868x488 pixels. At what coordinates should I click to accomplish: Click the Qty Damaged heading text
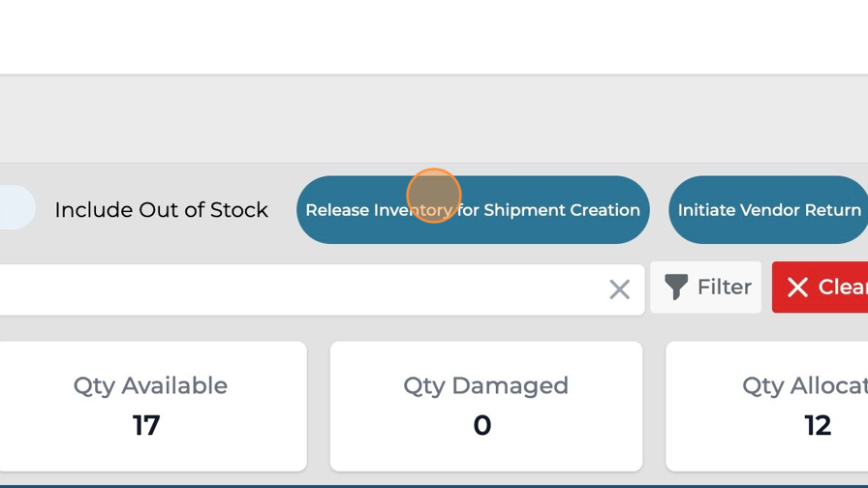485,385
